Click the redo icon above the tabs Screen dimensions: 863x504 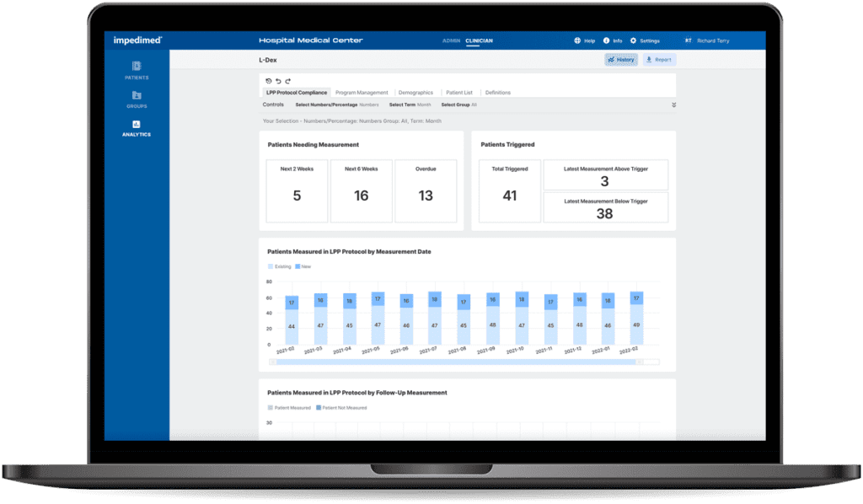coord(289,82)
